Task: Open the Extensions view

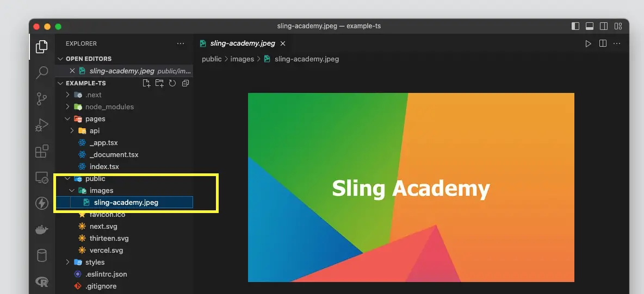Action: point(41,151)
